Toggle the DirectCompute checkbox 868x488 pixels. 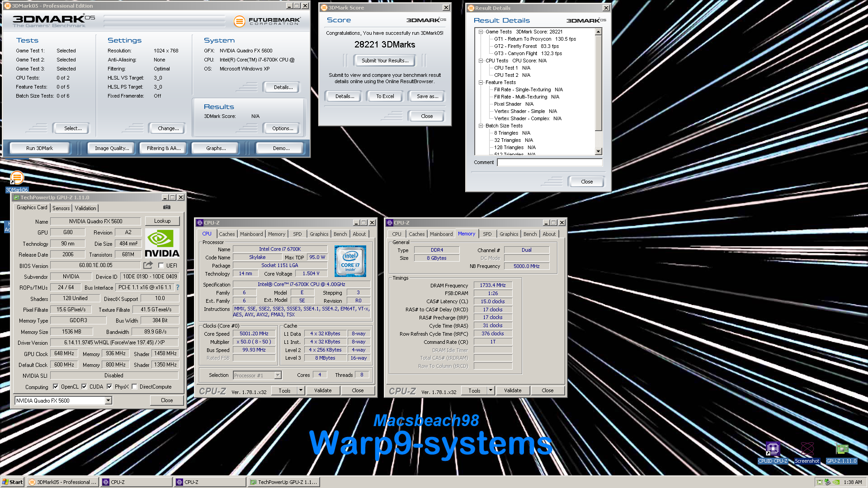[x=134, y=387]
